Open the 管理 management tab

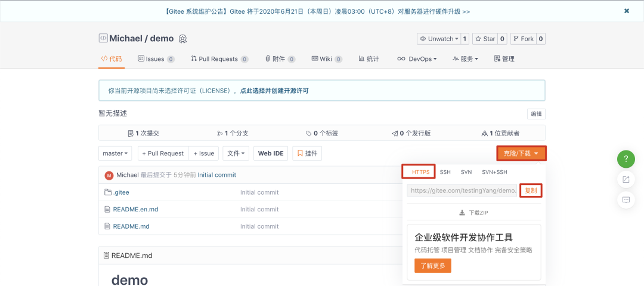[x=504, y=59]
